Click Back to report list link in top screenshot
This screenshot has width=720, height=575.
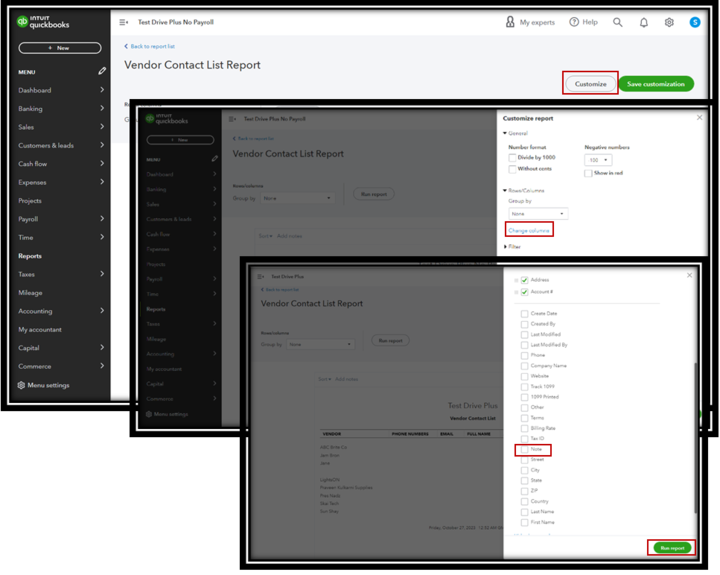152,46
